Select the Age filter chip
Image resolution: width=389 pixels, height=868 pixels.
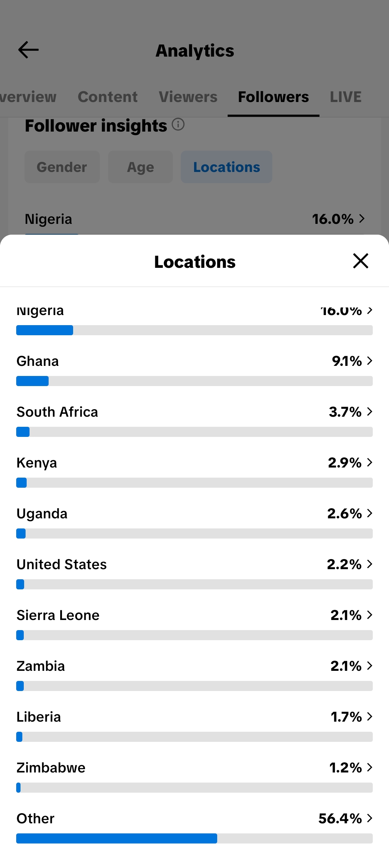140,167
